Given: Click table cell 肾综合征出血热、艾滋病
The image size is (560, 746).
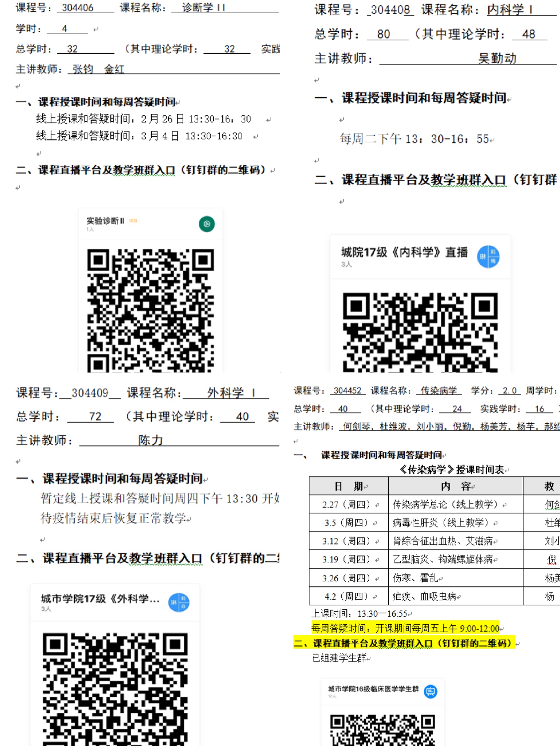Looking at the screenshot, I should click(456, 541).
